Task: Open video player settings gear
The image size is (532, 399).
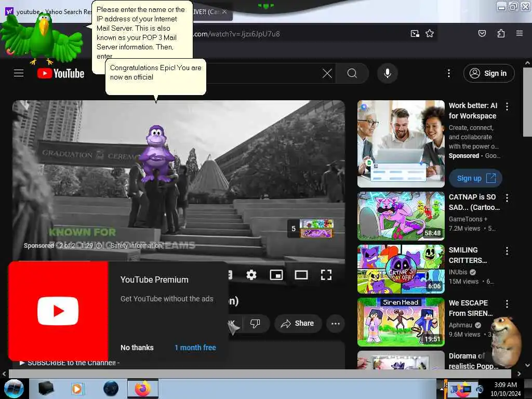Action: (x=251, y=275)
